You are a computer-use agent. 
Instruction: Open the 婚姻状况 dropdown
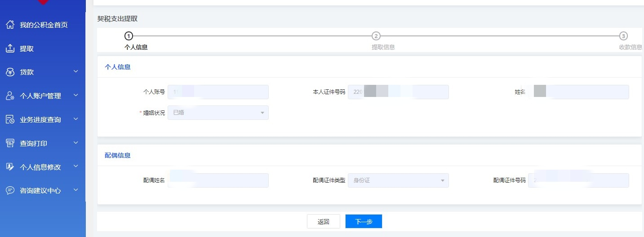[x=218, y=113]
